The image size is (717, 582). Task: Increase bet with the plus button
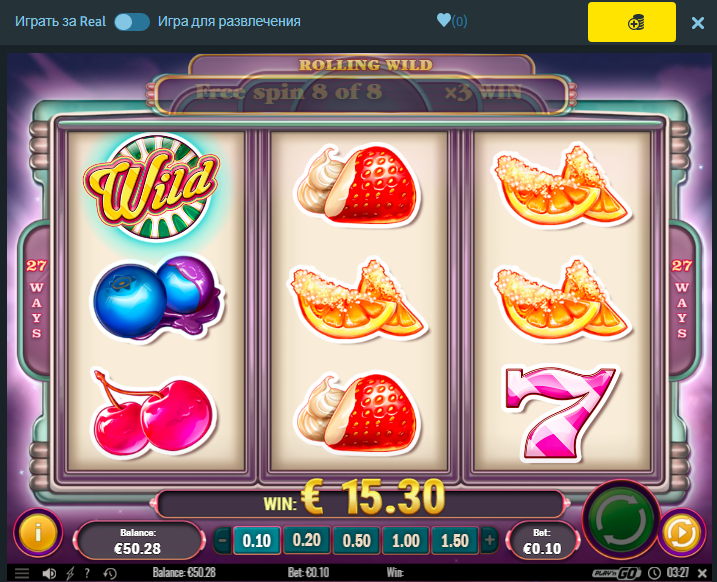click(x=489, y=540)
